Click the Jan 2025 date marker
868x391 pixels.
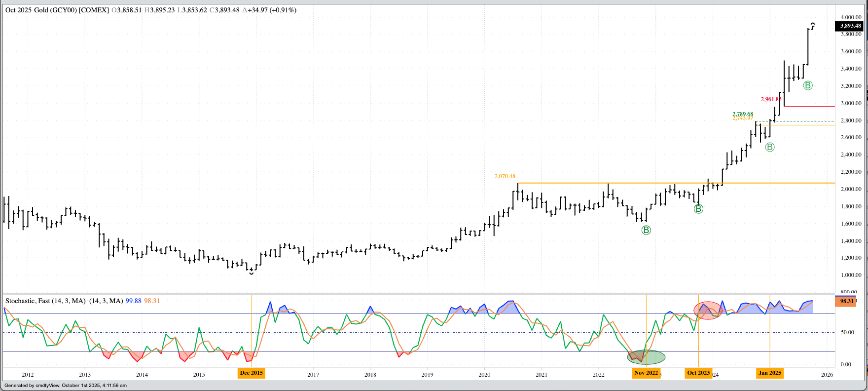coord(770,373)
